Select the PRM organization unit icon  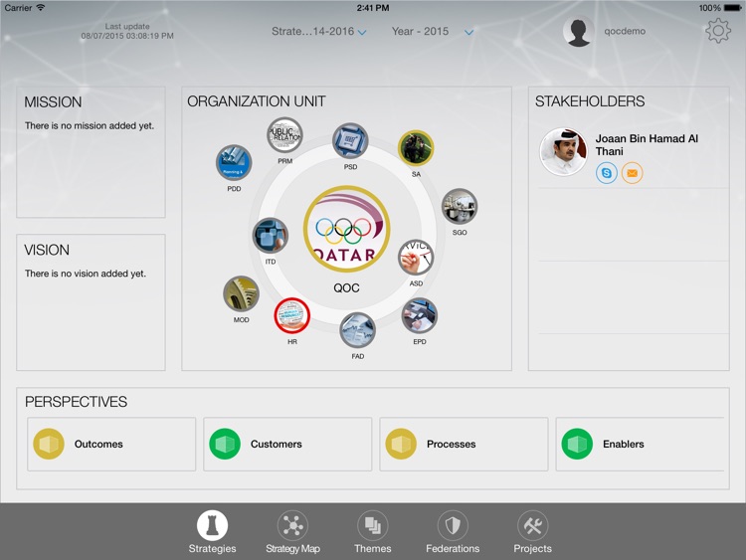[x=284, y=135]
